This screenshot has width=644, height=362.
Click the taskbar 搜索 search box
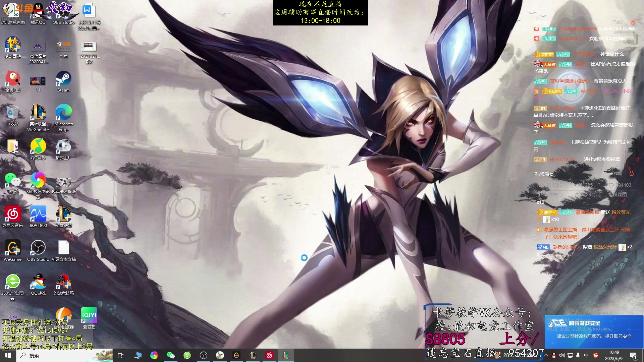(64, 355)
